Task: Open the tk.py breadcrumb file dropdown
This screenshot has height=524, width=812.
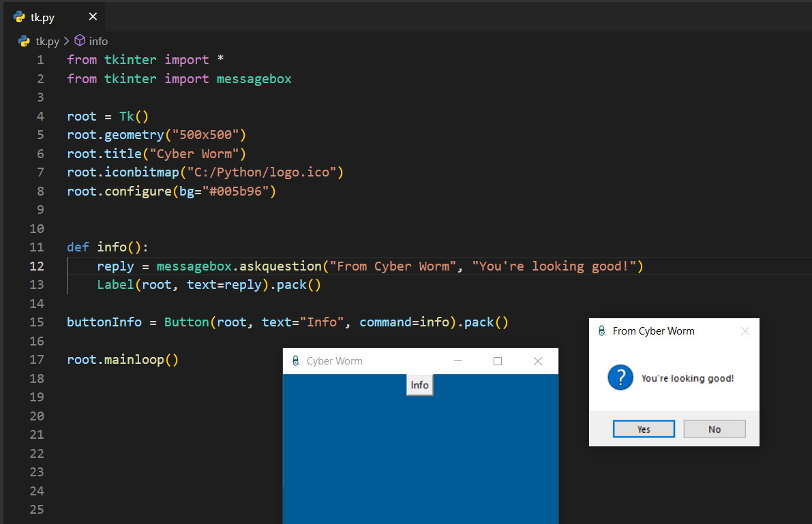Action: pos(48,41)
